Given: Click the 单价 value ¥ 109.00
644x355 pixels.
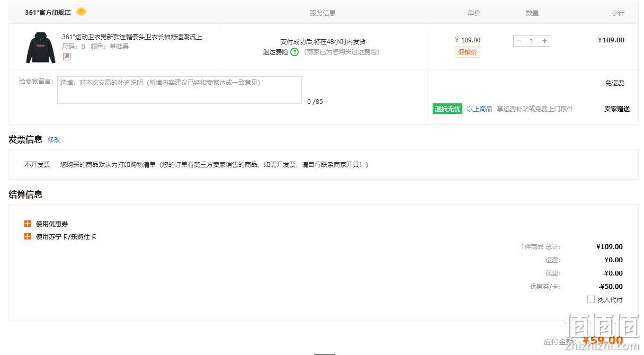Looking at the screenshot, I should point(468,40).
